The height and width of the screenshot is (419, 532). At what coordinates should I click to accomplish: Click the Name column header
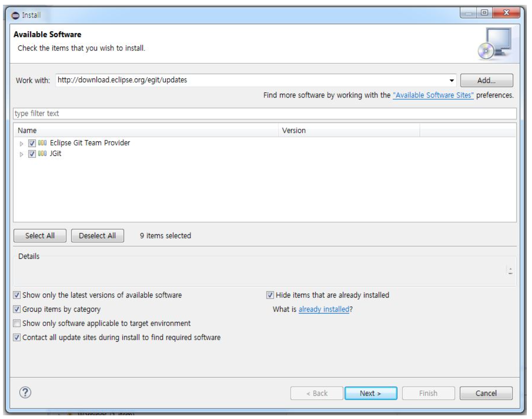(146, 130)
